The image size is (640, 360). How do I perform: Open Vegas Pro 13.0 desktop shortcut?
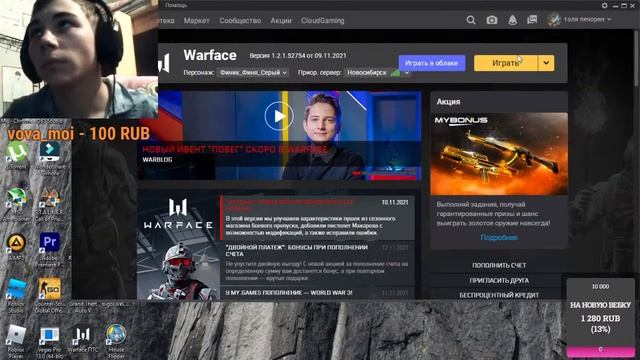point(50,342)
